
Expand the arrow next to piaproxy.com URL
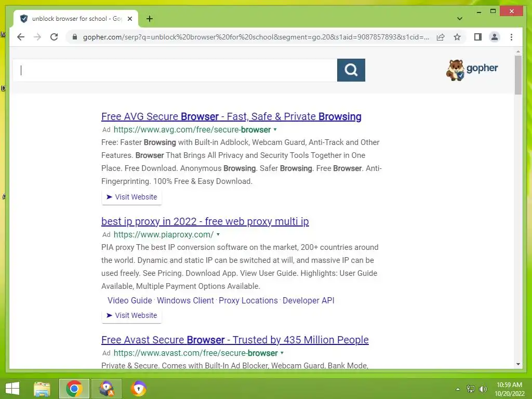coord(218,234)
